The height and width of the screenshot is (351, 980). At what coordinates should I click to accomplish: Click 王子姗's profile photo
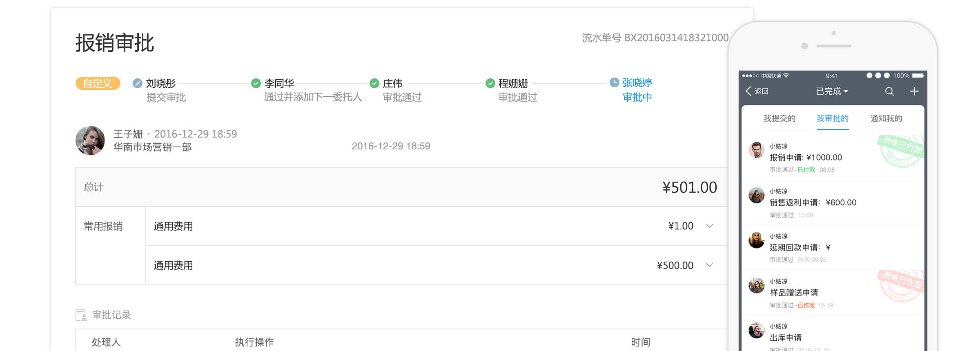click(x=90, y=140)
